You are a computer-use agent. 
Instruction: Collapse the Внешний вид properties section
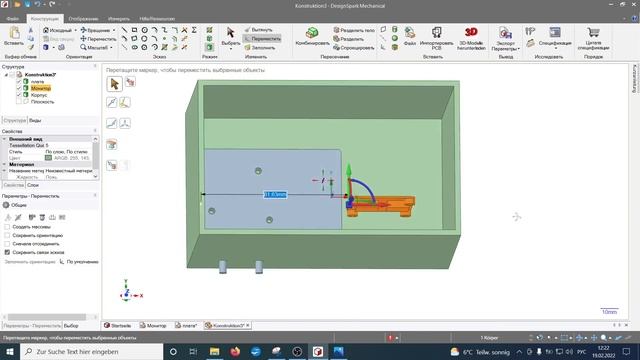[4, 139]
